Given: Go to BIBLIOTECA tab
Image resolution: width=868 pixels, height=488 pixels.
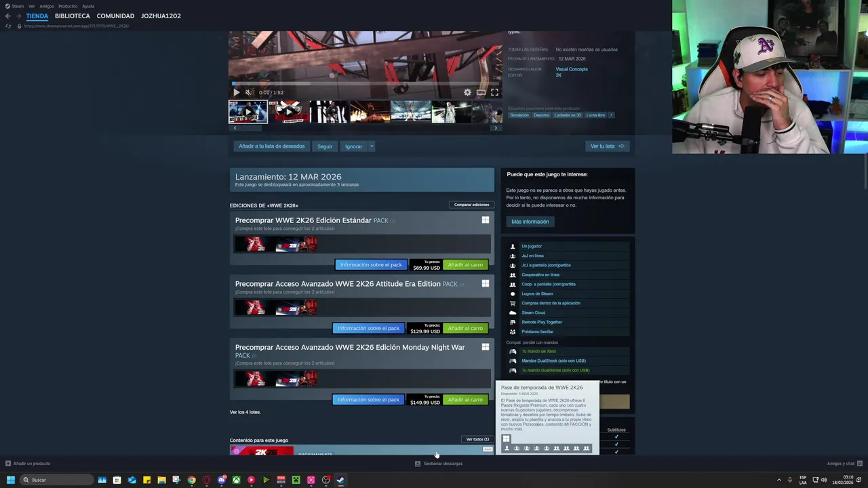Looking at the screenshot, I should (x=73, y=16).
